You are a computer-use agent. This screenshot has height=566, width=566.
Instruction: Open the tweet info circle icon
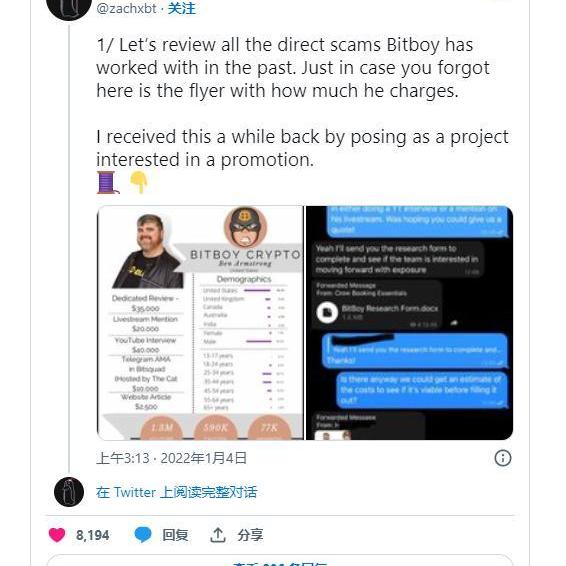tap(502, 458)
